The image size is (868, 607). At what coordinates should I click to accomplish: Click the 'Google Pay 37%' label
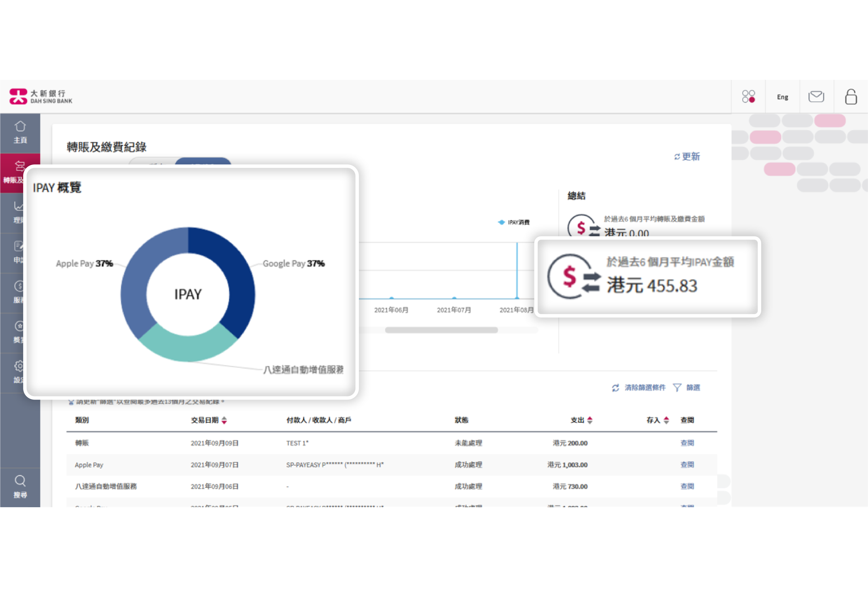coord(294,263)
